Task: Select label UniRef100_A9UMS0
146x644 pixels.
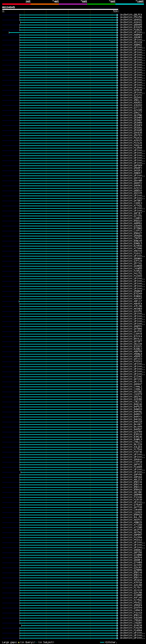Action: (131, 103)
